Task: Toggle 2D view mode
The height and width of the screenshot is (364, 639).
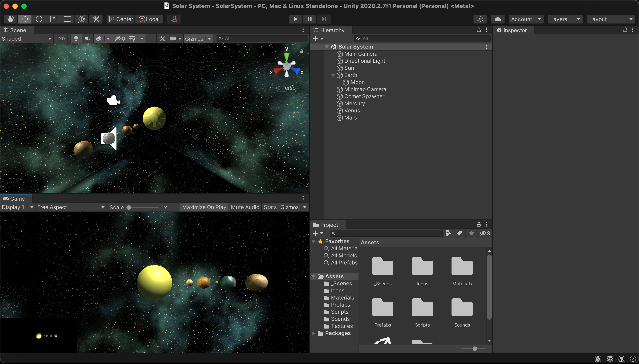Action: (62, 39)
